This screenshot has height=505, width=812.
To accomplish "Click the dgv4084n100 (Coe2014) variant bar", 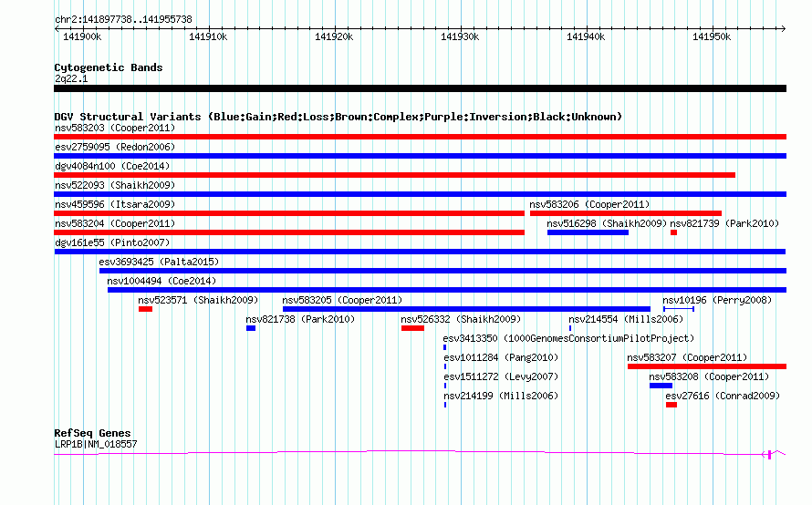I will coord(395,175).
